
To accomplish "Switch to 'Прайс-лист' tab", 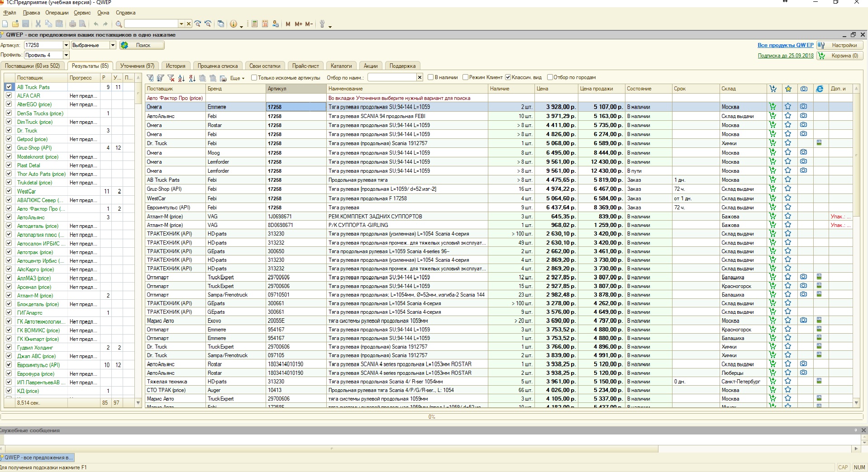I will (305, 66).
